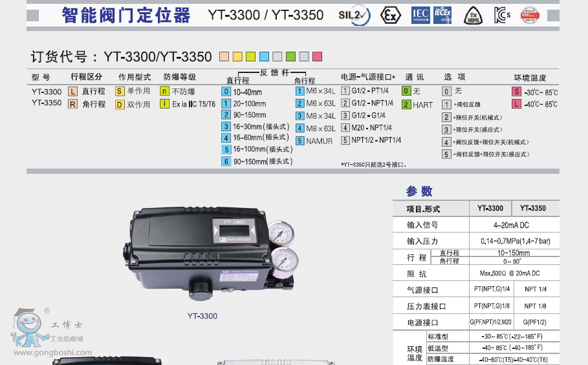Screen dimensions: 588x365
Task: Select option box 1 for +阀位反馈
Action: pos(446,105)
